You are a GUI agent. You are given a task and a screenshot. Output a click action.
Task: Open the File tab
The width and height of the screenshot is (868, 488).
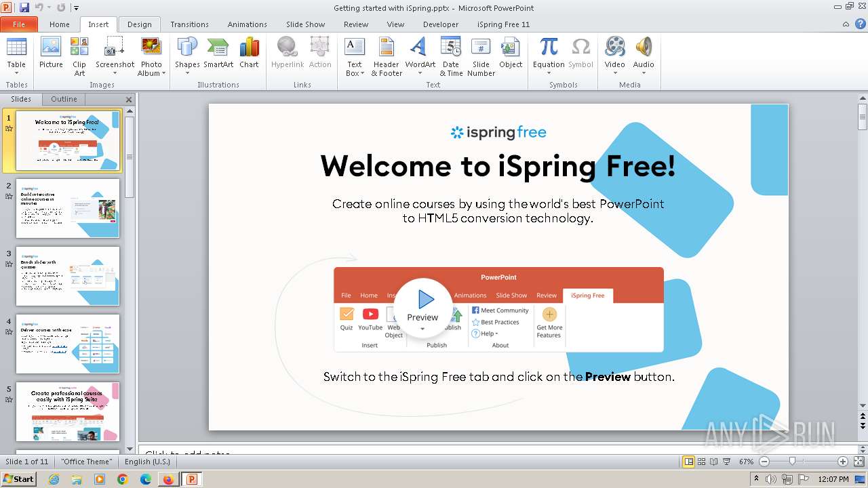pos(19,24)
